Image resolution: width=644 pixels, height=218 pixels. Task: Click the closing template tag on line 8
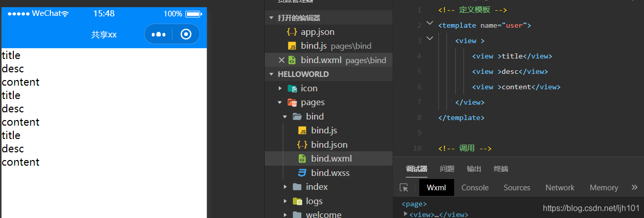point(461,117)
